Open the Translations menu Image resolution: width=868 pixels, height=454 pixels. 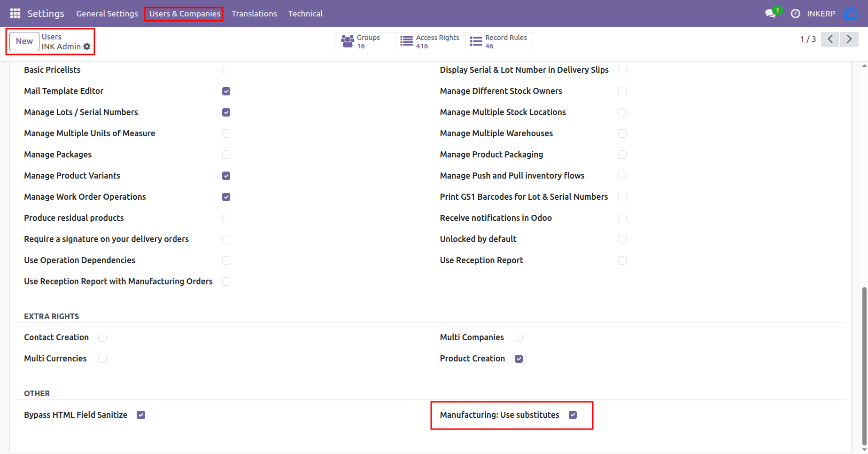254,14
